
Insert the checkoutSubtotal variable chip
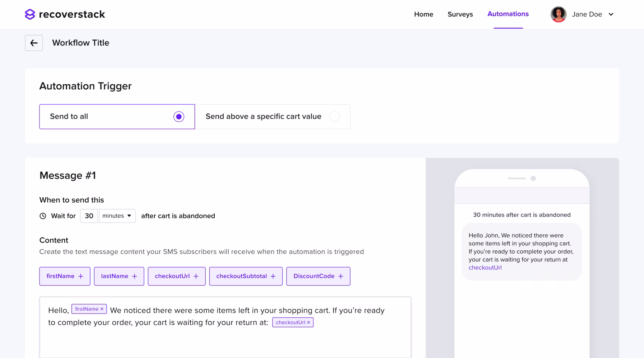coord(246,276)
